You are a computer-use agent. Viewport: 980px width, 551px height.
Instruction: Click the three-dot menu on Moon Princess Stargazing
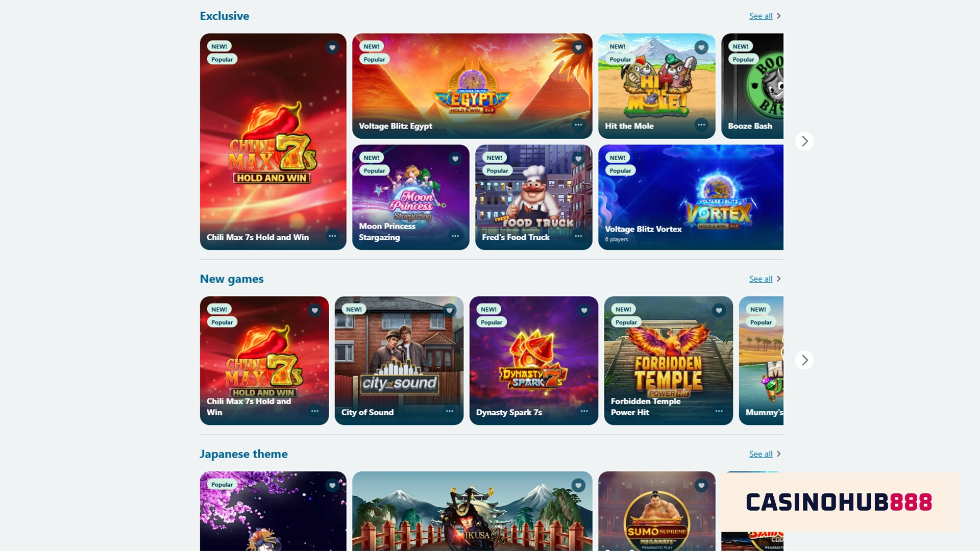(455, 236)
